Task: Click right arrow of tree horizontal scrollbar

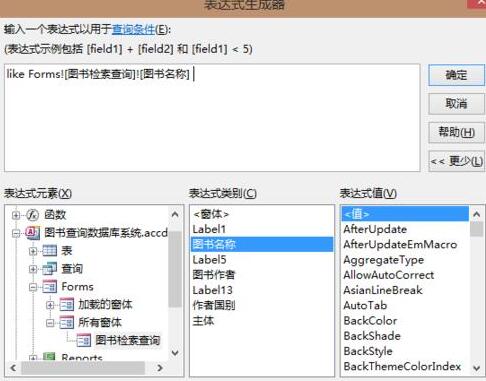Action: (160, 368)
